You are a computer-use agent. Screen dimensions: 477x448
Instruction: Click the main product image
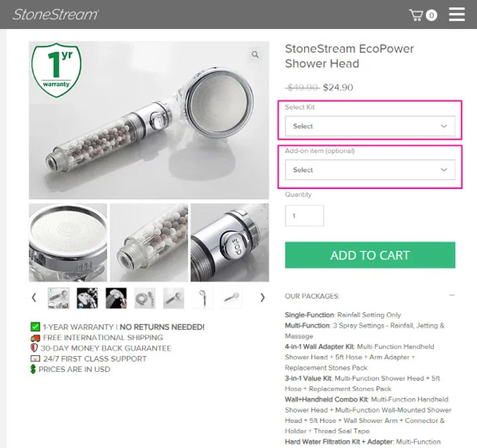coord(149,120)
